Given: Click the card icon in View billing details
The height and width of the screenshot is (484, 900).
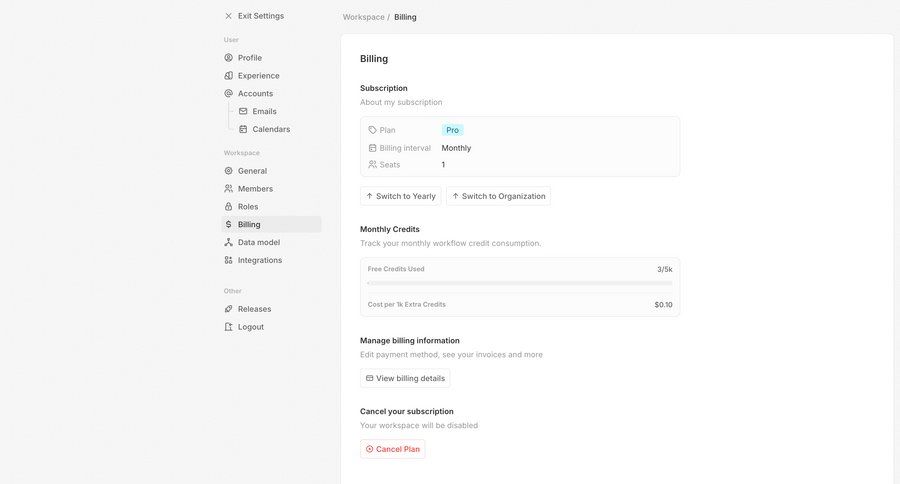Looking at the screenshot, I should [370, 378].
